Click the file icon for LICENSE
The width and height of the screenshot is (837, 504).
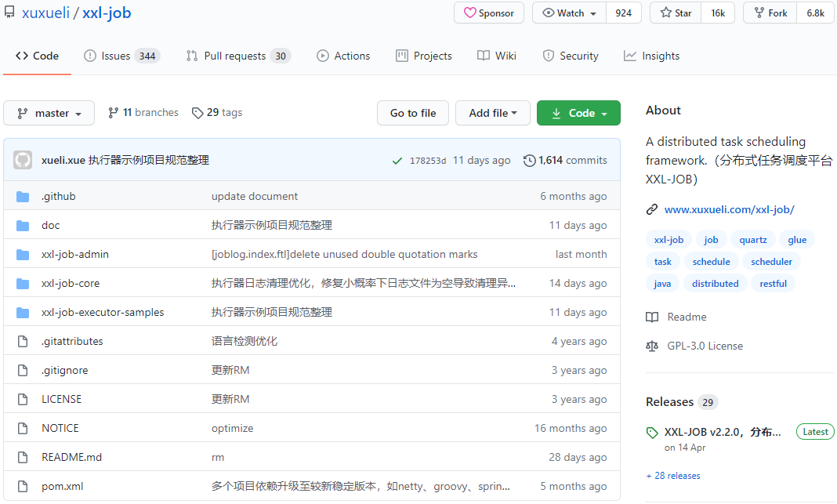[x=23, y=399]
